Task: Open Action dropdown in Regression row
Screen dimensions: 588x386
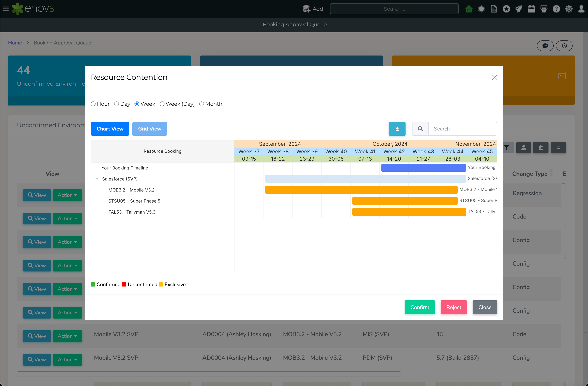Action: (x=67, y=195)
